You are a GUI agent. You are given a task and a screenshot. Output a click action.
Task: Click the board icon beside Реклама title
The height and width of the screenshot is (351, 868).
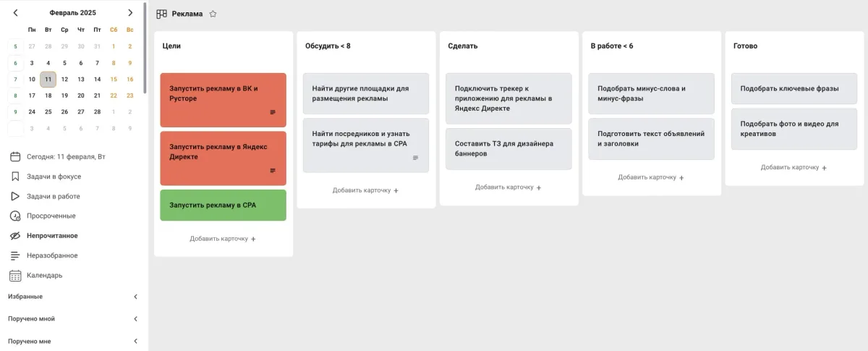[x=161, y=14]
